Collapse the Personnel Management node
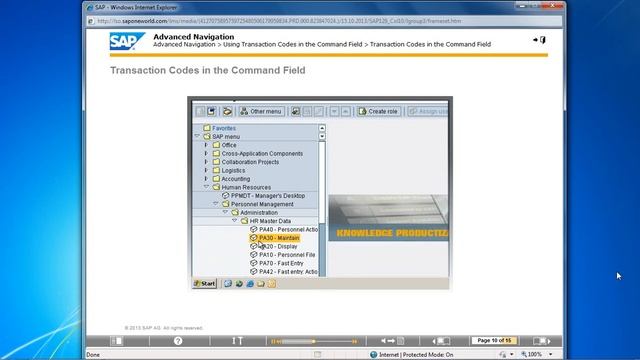This screenshot has height=360, width=640. coord(216,204)
